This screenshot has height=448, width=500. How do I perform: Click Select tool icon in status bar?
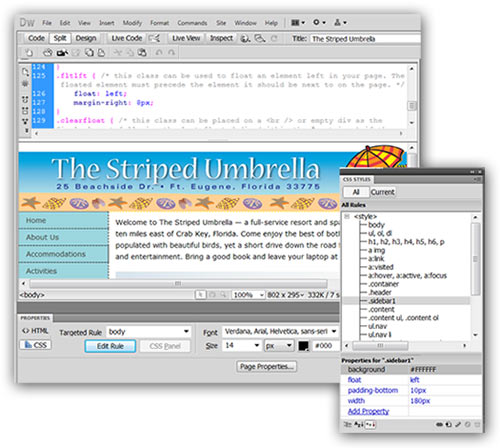200,295
